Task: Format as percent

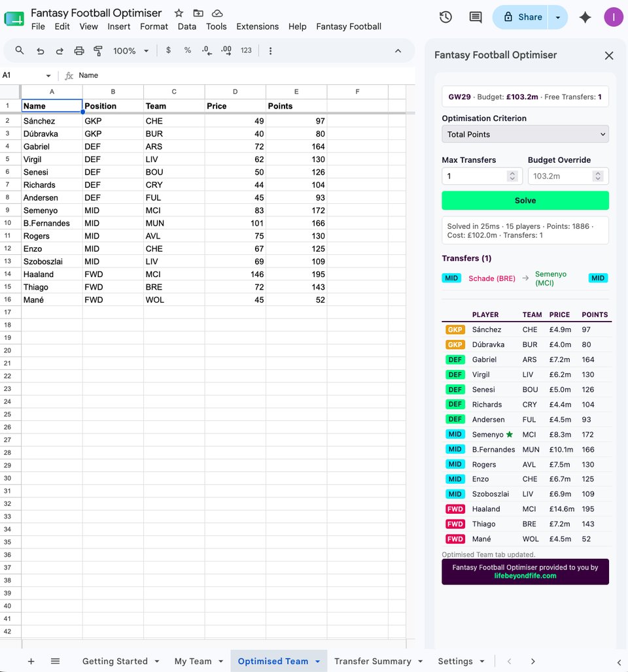Action: (x=188, y=50)
